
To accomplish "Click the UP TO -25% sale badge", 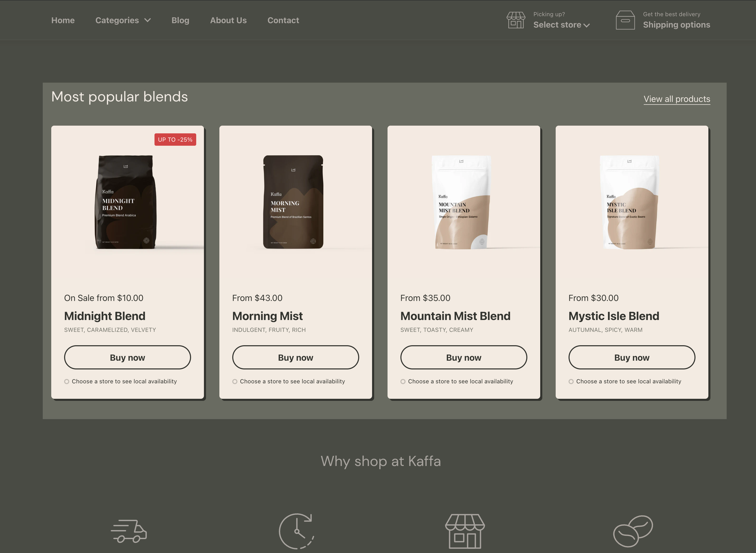I will tap(175, 140).
